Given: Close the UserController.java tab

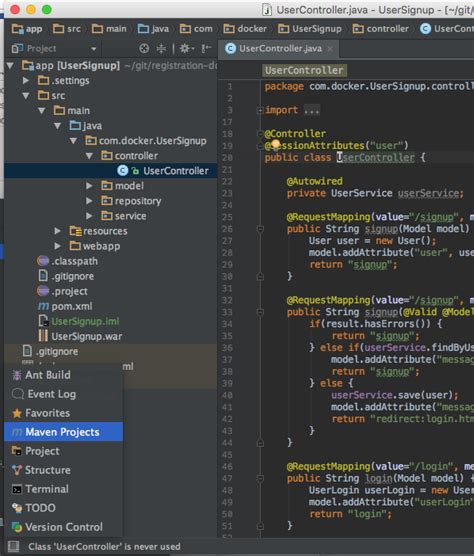Looking at the screenshot, I should [x=330, y=49].
